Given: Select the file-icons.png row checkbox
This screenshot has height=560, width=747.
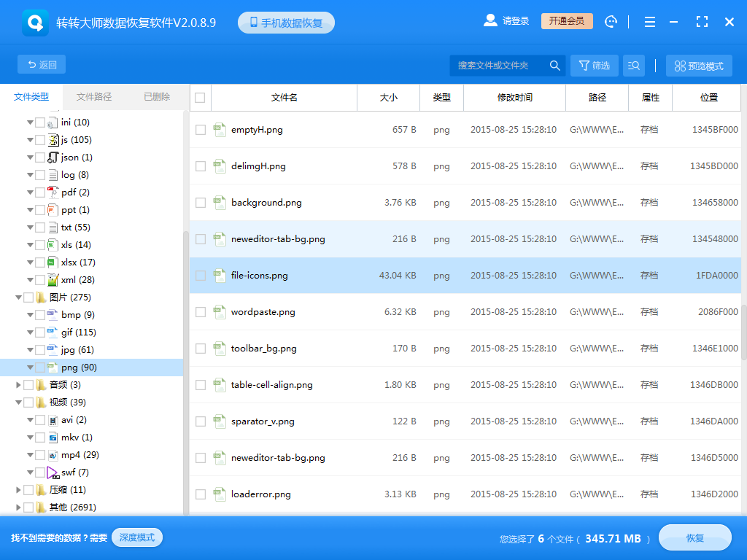Looking at the screenshot, I should [200, 275].
